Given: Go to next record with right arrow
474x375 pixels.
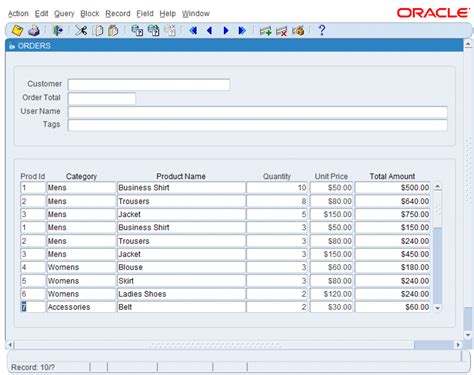Looking at the screenshot, I should pos(226,31).
